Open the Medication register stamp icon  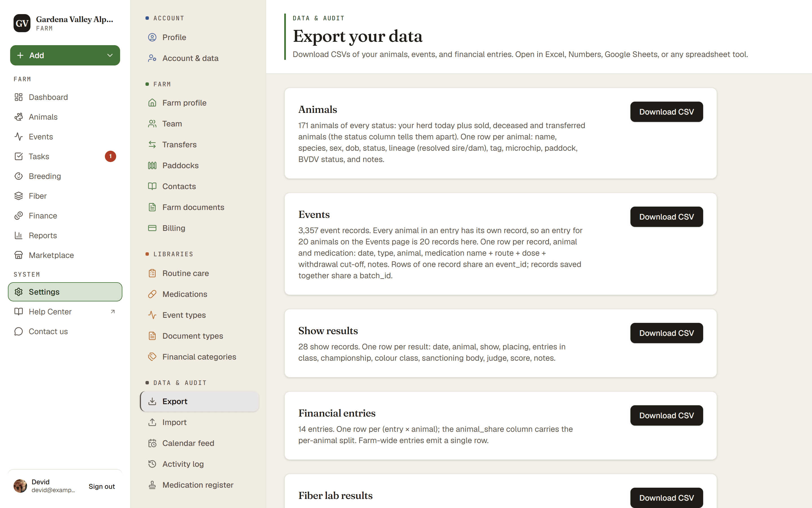[x=152, y=485]
